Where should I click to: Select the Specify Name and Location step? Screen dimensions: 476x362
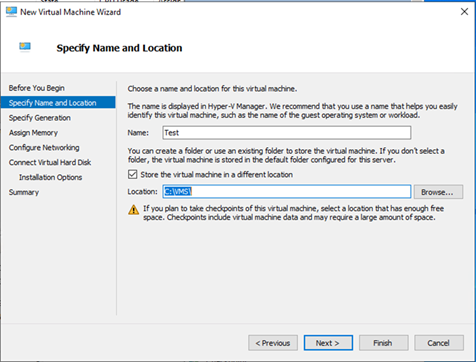(58, 103)
